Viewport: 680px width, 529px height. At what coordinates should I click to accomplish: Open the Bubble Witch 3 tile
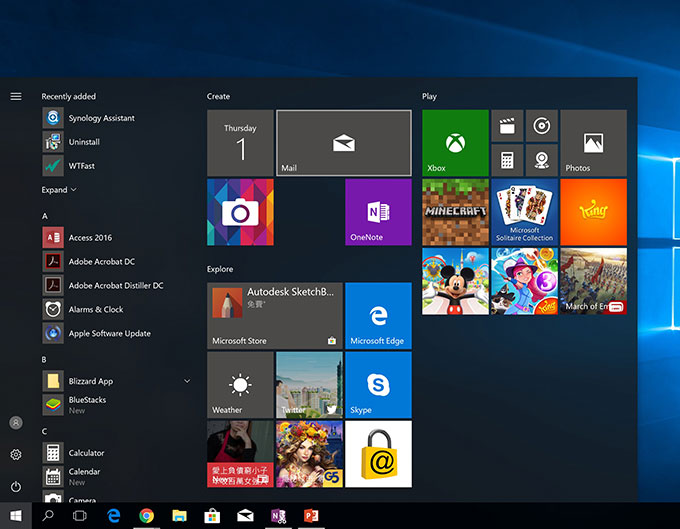[x=524, y=281]
